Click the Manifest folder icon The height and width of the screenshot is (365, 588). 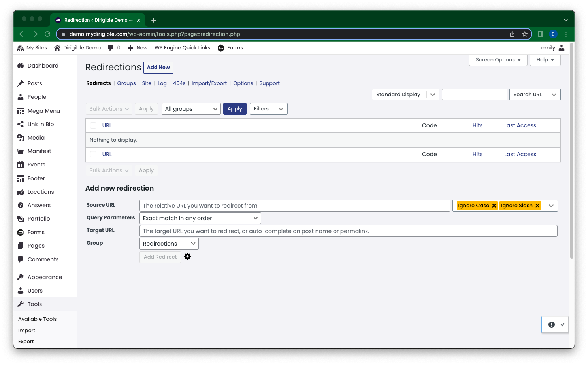pos(21,151)
